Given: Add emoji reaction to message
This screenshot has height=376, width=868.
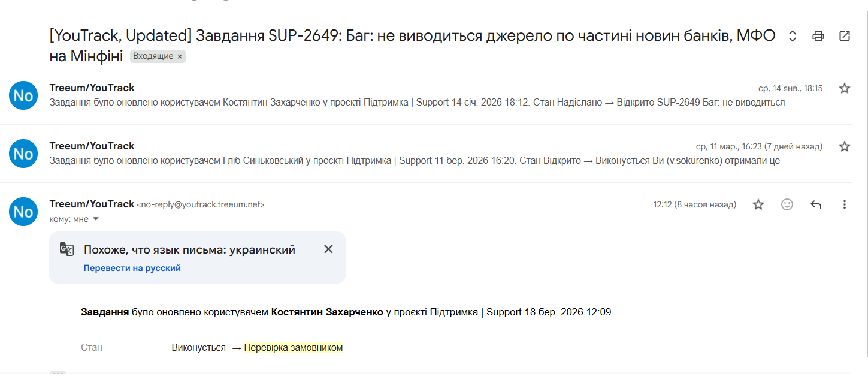Looking at the screenshot, I should pos(787,204).
